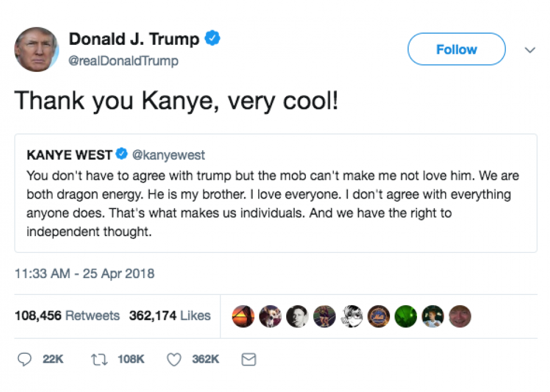Image resolution: width=550 pixels, height=392 pixels.
Task: Click the Donald J. Trump display name
Action: click(x=134, y=39)
